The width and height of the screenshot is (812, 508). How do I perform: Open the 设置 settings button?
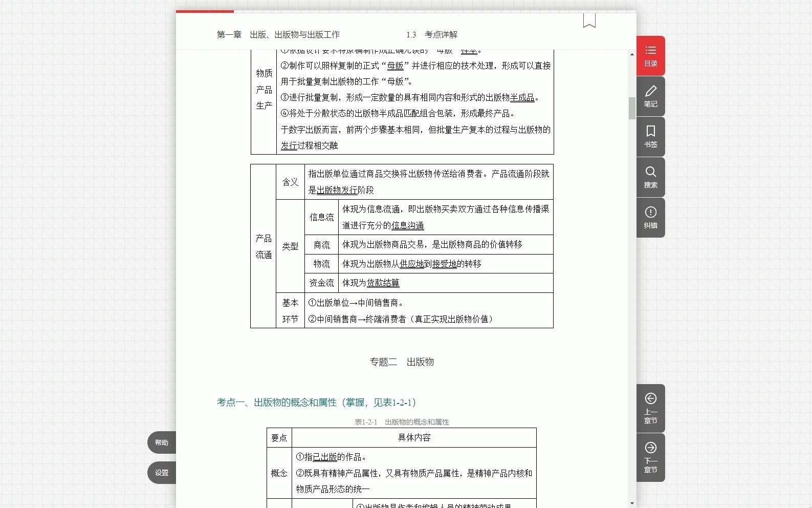click(162, 473)
